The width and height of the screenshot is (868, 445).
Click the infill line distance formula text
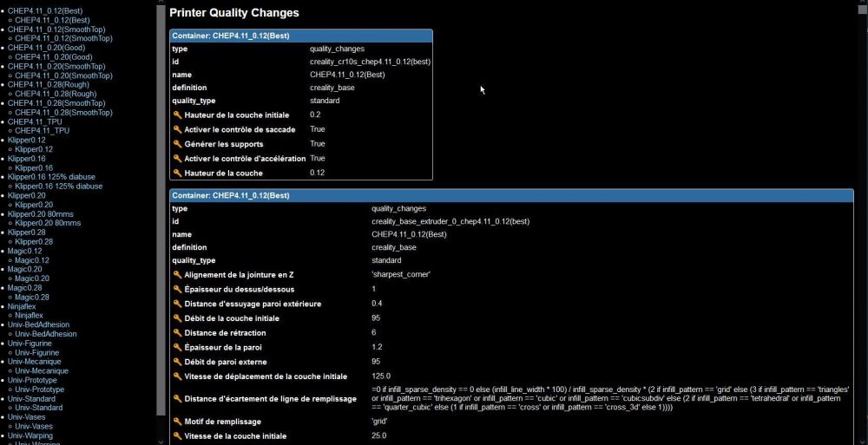point(610,398)
